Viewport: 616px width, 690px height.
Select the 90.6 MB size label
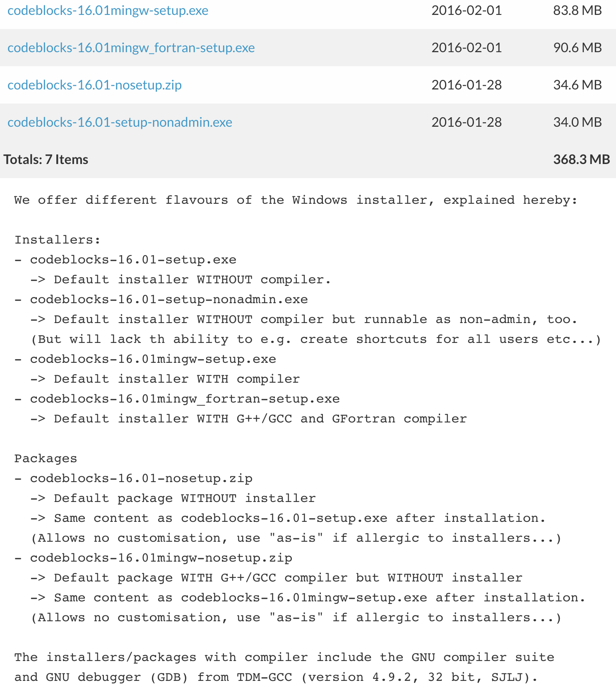coord(577,48)
